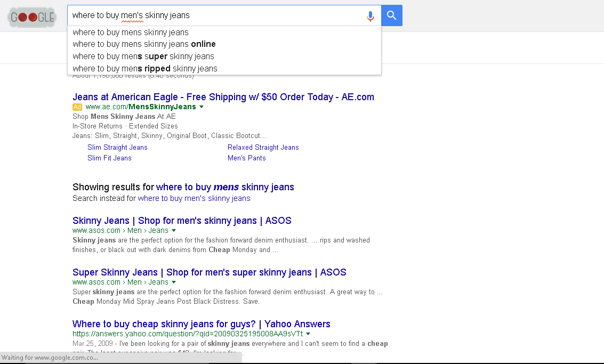The height and width of the screenshot is (364, 604).
Task: Open the Slim Straight Jeans sitelink
Action: (x=117, y=148)
